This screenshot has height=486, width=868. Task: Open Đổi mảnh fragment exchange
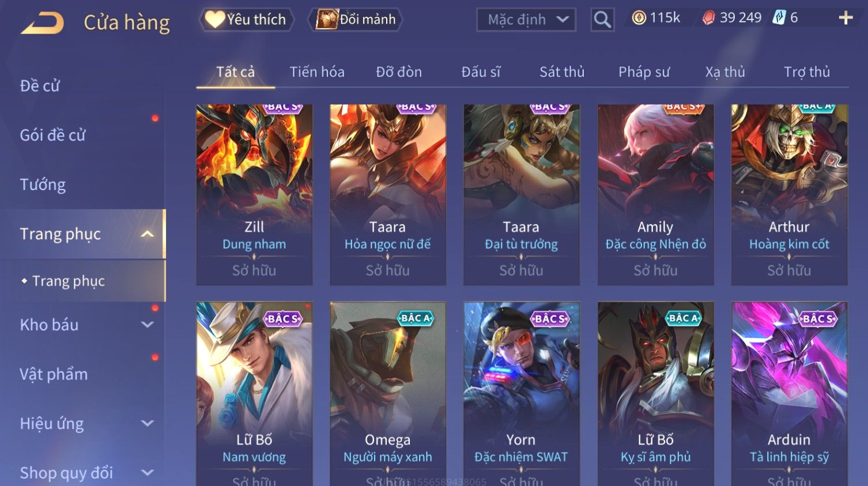pos(357,20)
